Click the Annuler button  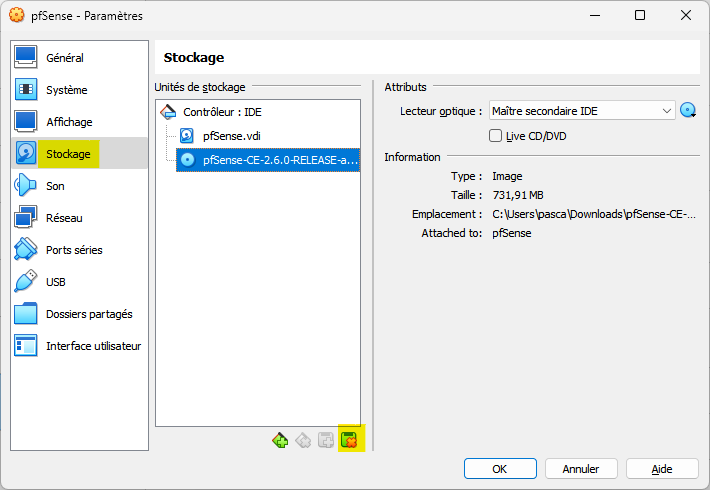click(581, 469)
